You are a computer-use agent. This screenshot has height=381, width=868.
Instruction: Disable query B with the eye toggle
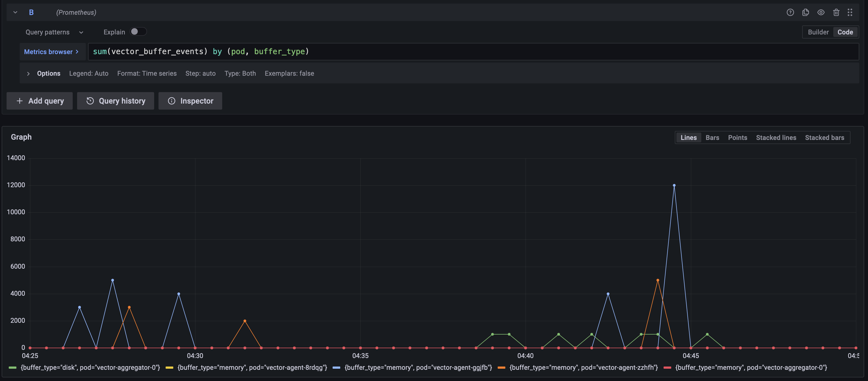(x=821, y=12)
